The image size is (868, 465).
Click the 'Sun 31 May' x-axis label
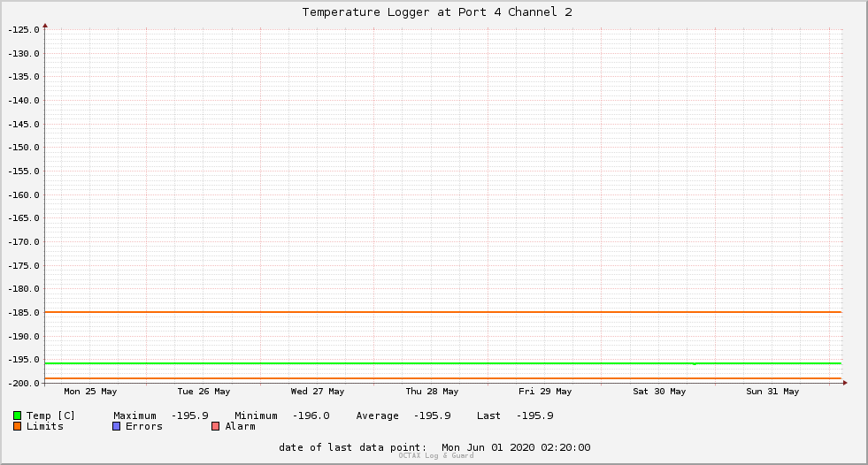pos(772,392)
